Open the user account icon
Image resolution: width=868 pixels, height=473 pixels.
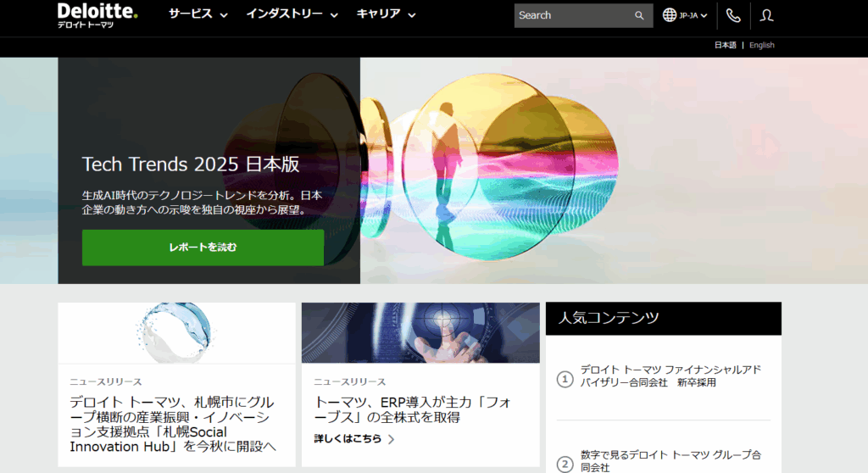(x=766, y=15)
